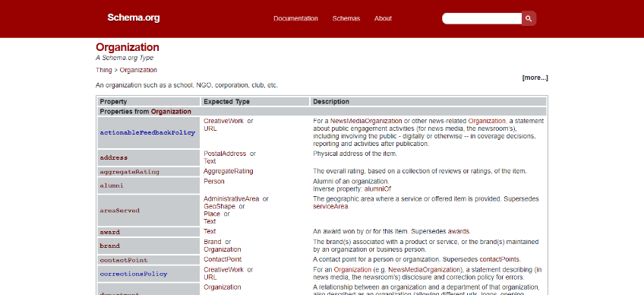644x295 pixels.
Task: Click 'Physical address of the item.' description
Action: click(x=355, y=154)
